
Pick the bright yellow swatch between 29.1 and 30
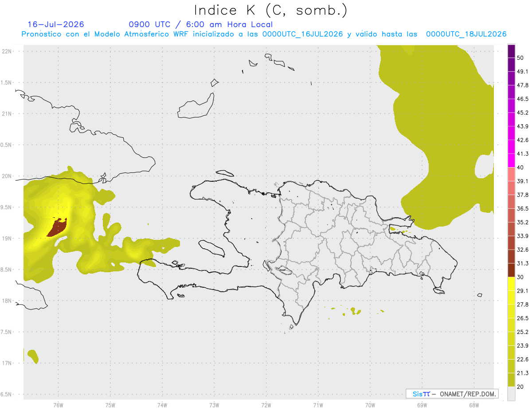click(511, 284)
